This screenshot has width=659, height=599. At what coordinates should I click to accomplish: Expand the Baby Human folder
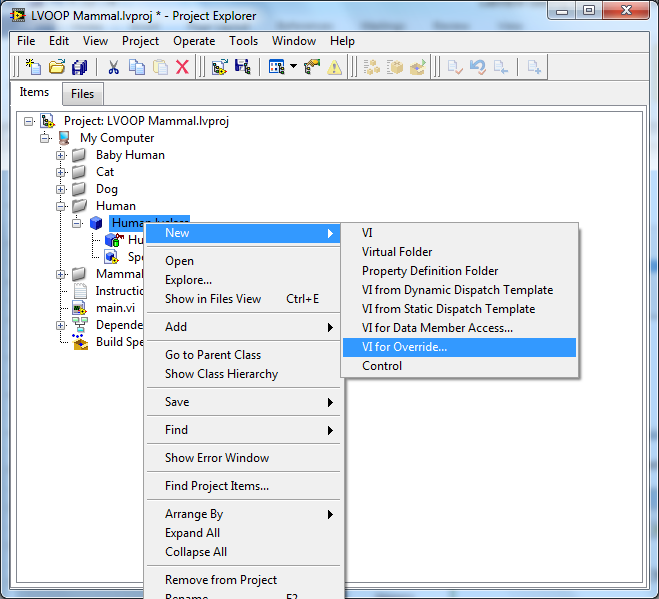61,155
